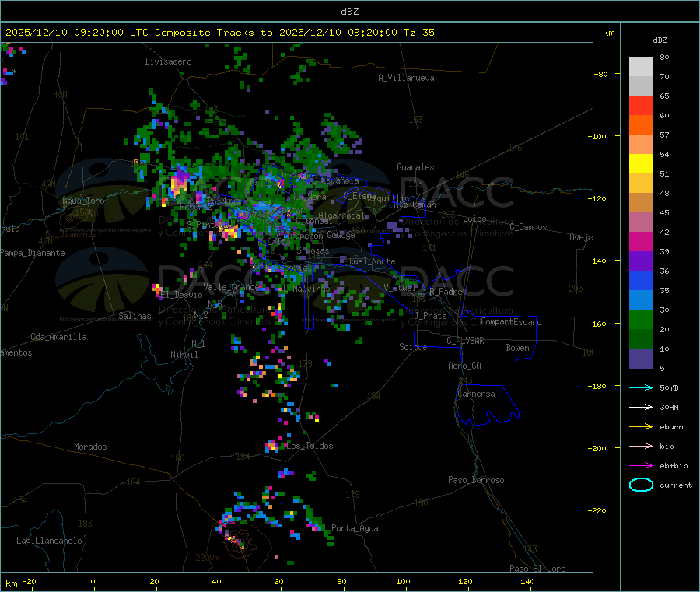The image size is (700, 592).
Task: Click the 'Nihuil' map label
Action: tap(184, 355)
